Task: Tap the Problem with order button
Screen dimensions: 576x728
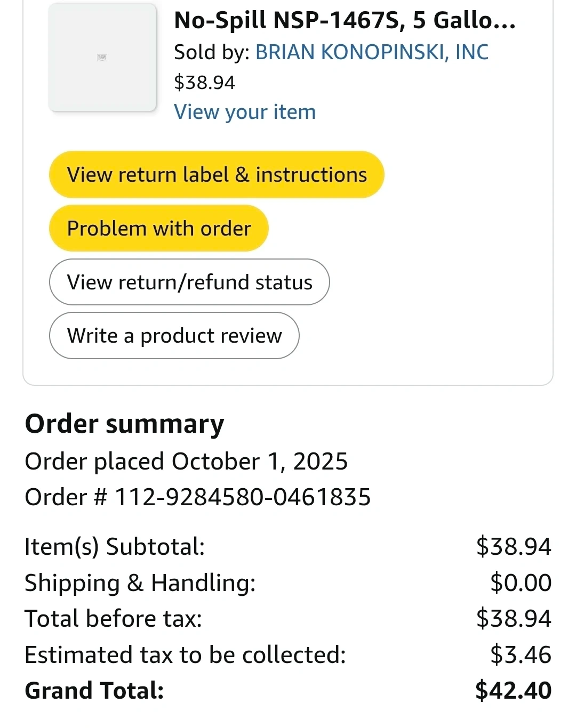Action: 159,229
